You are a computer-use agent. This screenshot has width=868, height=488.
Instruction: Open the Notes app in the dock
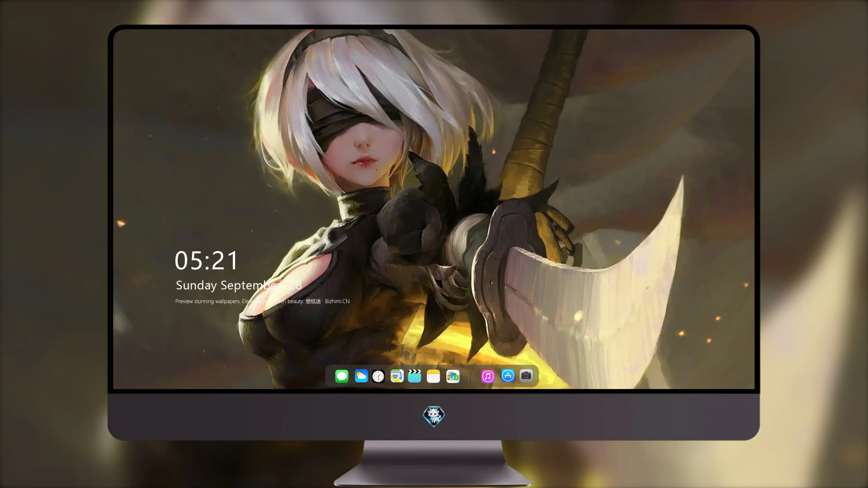[x=433, y=376]
